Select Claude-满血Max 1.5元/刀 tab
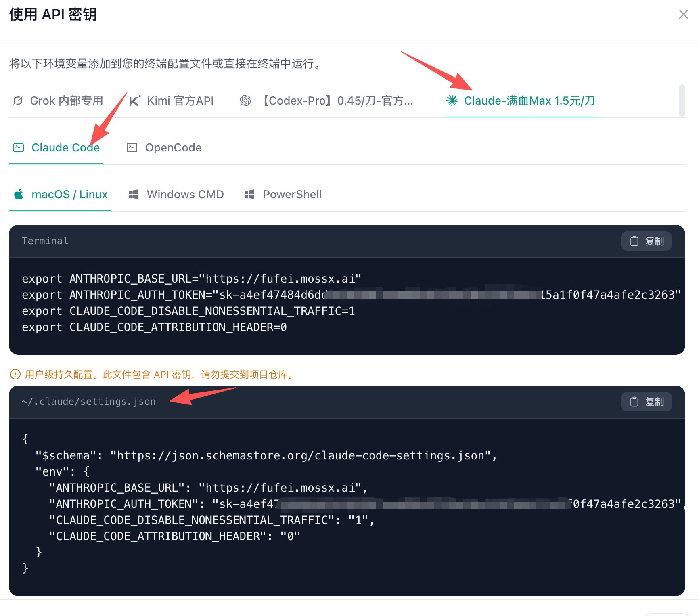The width and height of the screenshot is (699, 616). coord(521,101)
